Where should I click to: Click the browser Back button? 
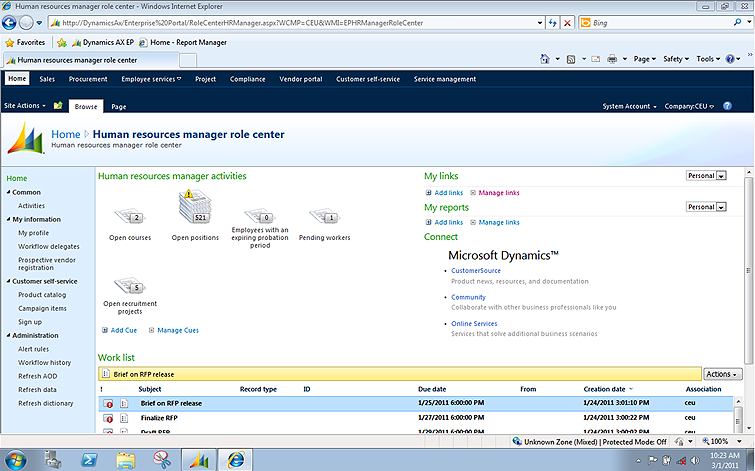[9, 23]
